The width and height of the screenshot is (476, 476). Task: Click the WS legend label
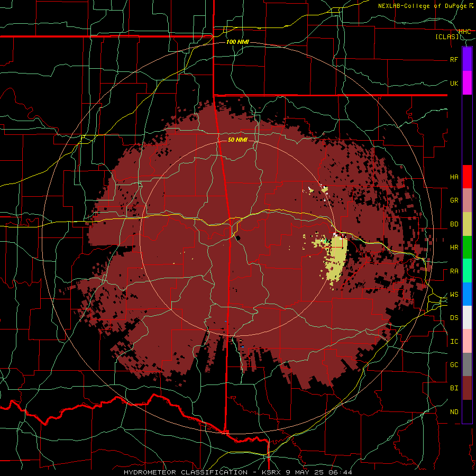point(454,295)
